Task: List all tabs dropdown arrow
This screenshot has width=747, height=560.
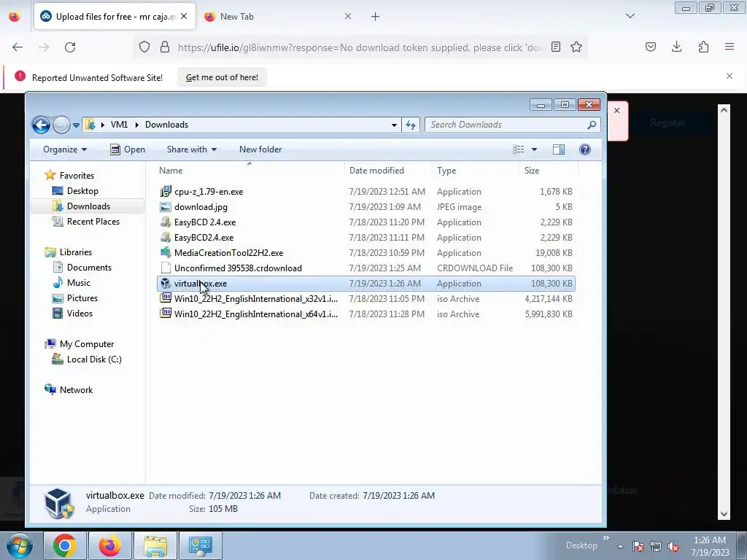Action: point(630,16)
